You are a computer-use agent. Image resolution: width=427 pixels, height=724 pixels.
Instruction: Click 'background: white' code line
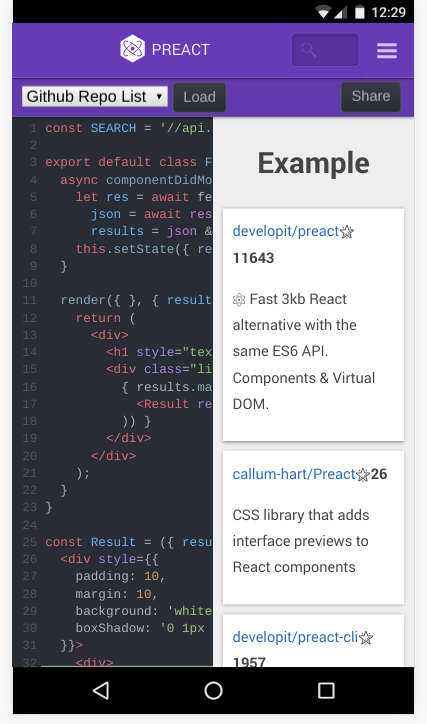coord(144,611)
